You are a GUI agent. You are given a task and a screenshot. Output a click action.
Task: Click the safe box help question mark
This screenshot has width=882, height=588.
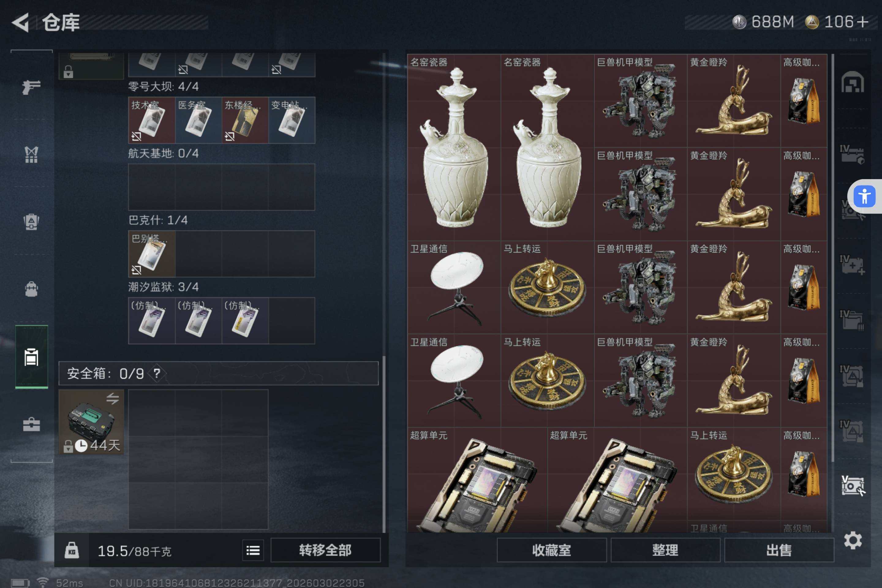(x=157, y=373)
